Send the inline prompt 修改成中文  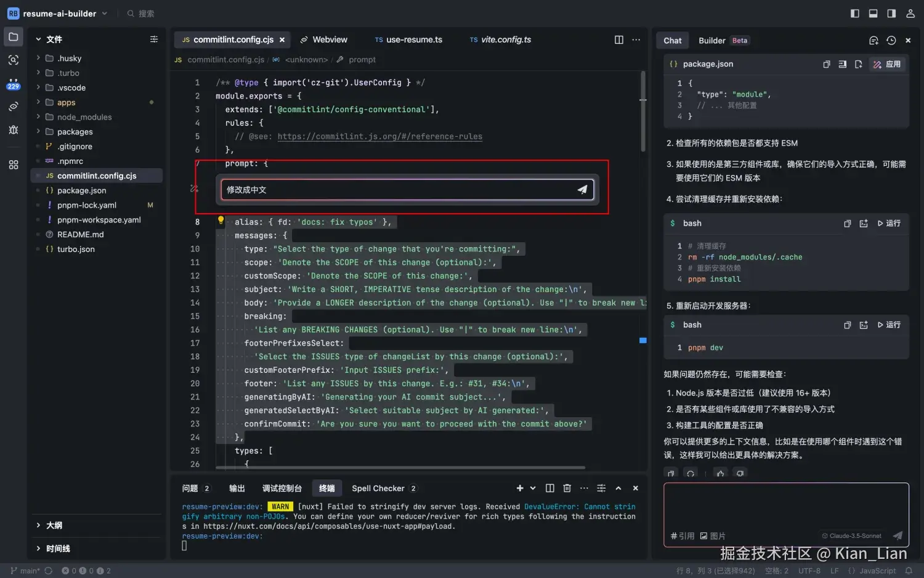(x=582, y=190)
